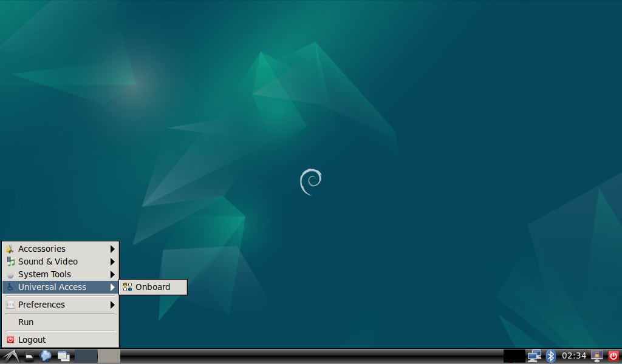Screen dimensions: 622x364
Task: Click the System Tools gear icon
Action: [x=10, y=274]
